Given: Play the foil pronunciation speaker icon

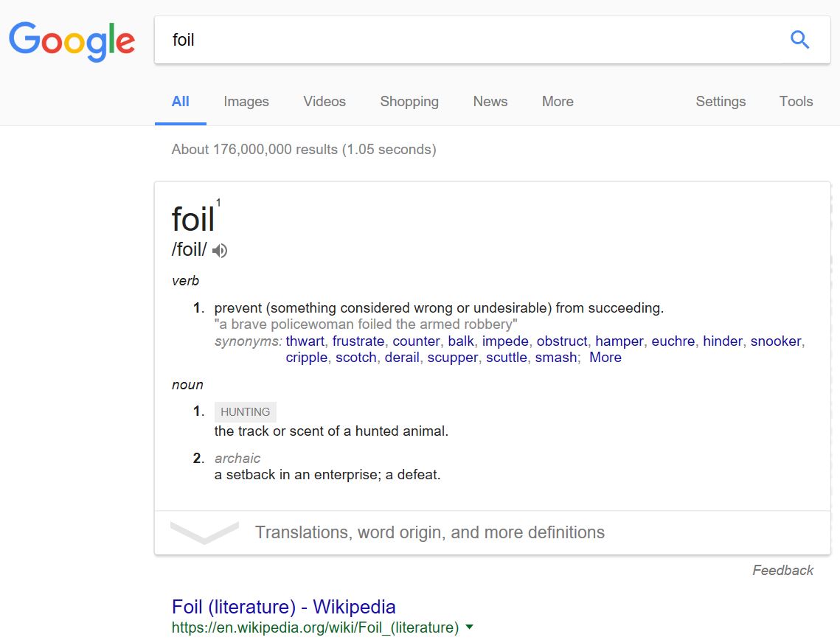Looking at the screenshot, I should click(220, 251).
